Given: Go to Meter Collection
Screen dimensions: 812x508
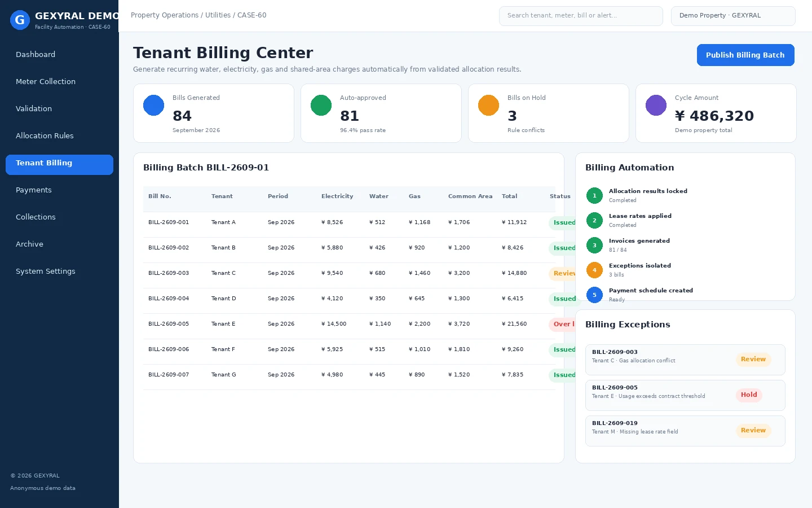Looking at the screenshot, I should click(59, 82).
